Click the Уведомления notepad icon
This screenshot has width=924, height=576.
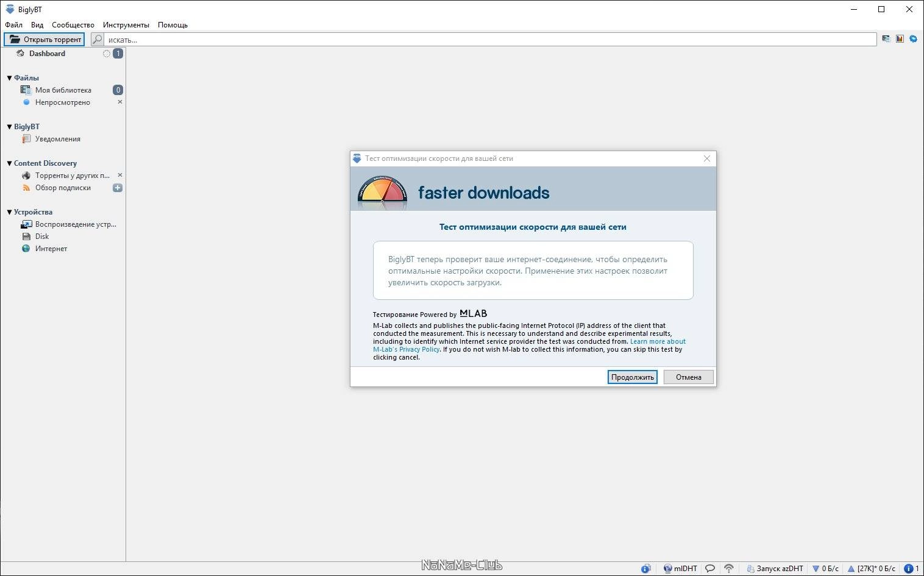point(26,139)
